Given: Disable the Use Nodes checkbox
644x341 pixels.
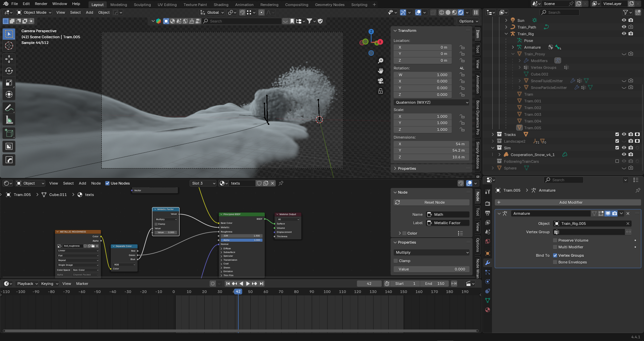Looking at the screenshot, I should (x=107, y=183).
